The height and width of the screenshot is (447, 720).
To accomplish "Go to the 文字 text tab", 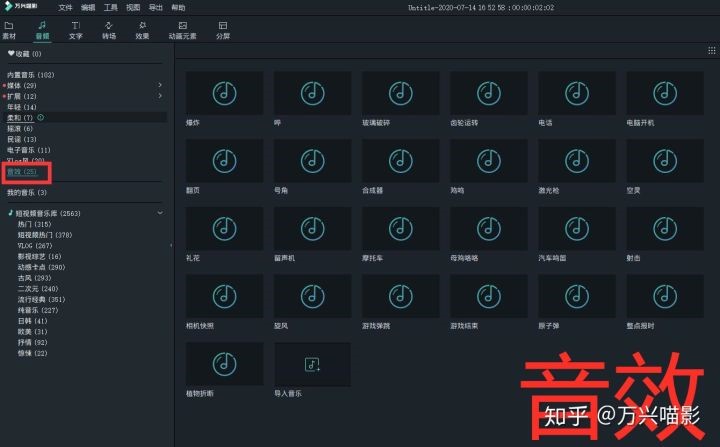I will coord(76,30).
